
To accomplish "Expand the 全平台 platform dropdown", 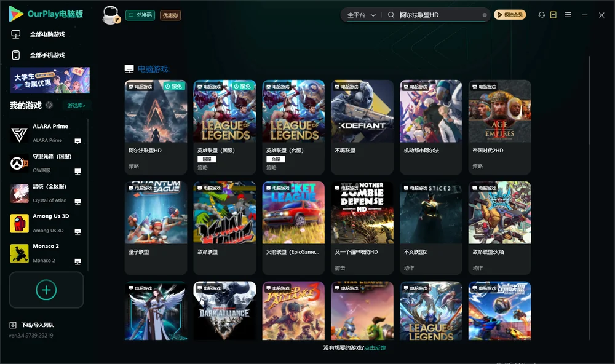I will (x=361, y=15).
